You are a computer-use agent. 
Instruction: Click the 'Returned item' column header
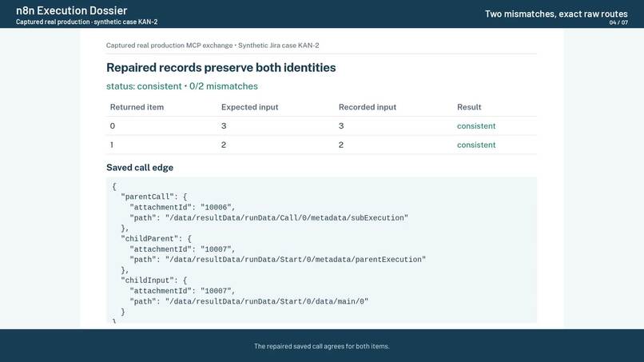[x=137, y=107]
